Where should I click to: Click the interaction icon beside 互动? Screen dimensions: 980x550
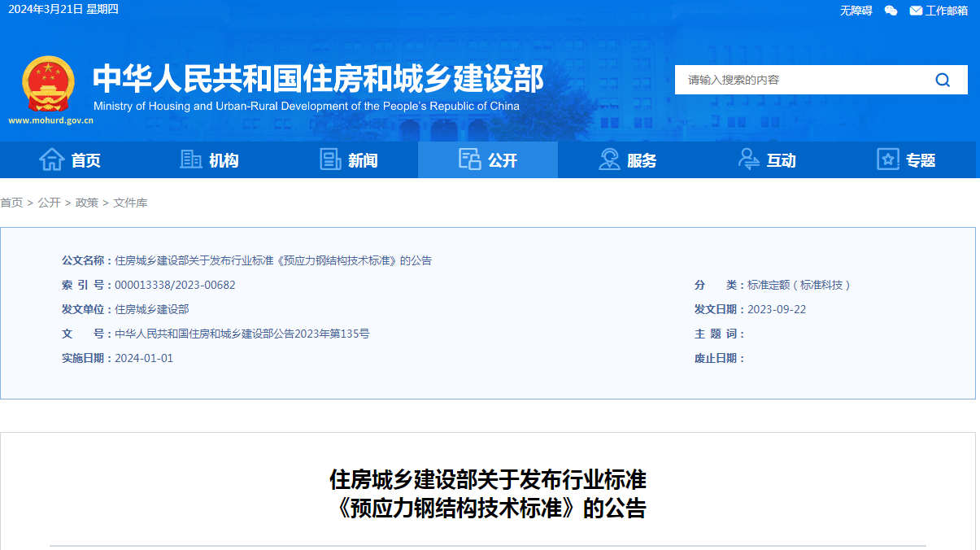(748, 159)
